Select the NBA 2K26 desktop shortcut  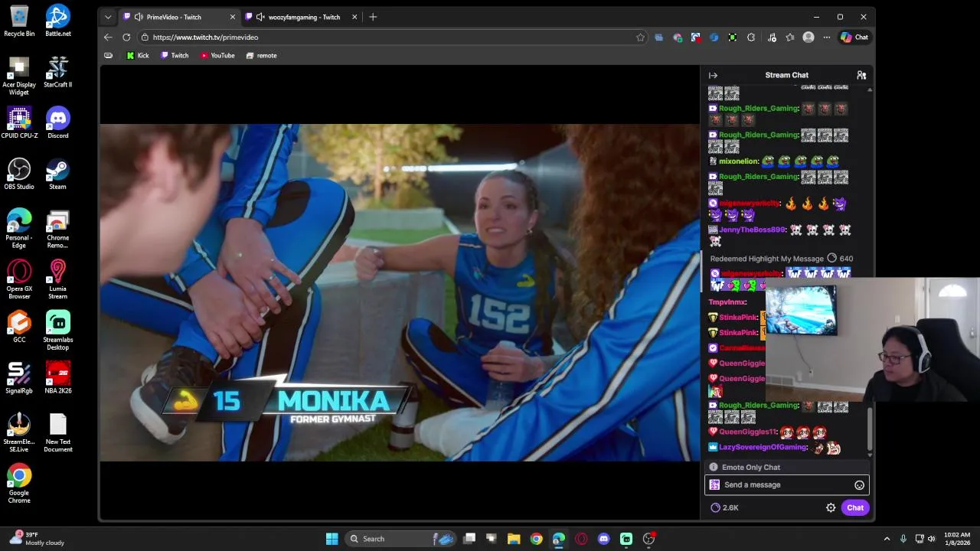(x=57, y=378)
